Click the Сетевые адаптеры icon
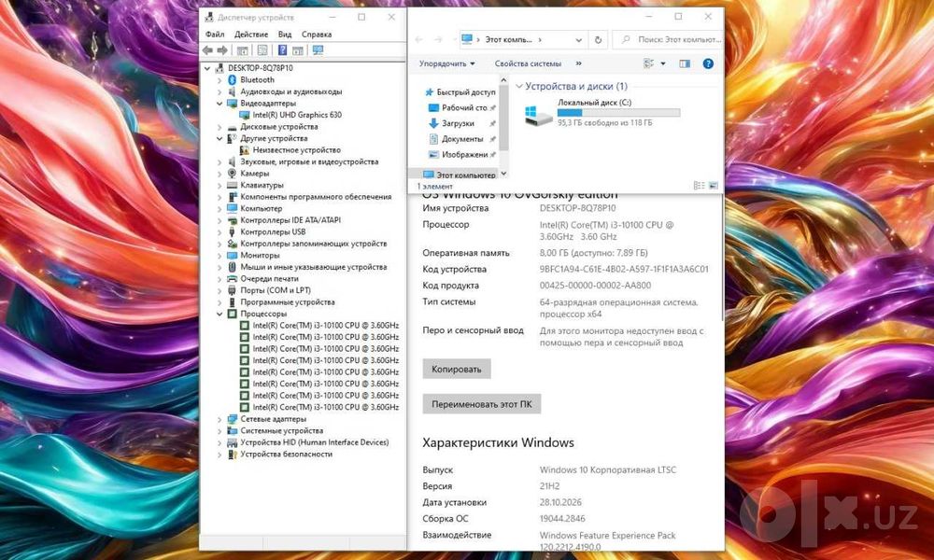Image resolution: width=934 pixels, height=560 pixels. point(233,419)
